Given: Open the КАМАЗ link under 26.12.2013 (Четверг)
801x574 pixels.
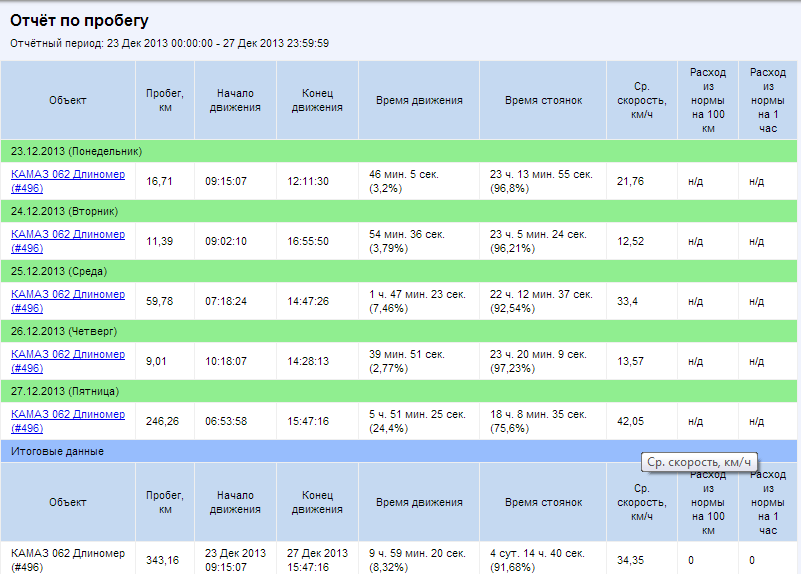Looking at the screenshot, I should 68,361.
